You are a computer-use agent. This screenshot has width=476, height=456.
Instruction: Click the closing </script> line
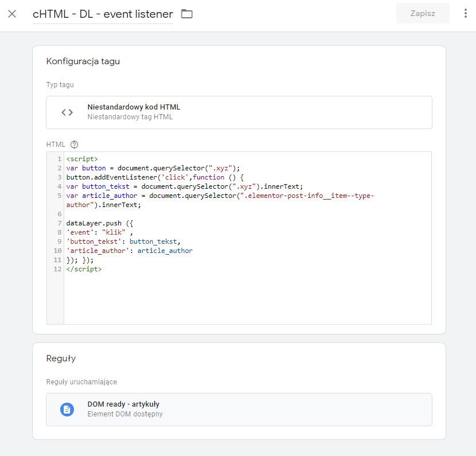tap(84, 269)
